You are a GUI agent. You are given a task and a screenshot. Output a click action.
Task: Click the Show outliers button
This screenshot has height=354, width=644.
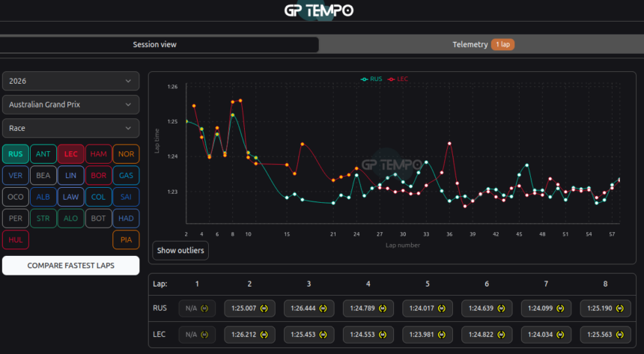pyautogui.click(x=180, y=251)
